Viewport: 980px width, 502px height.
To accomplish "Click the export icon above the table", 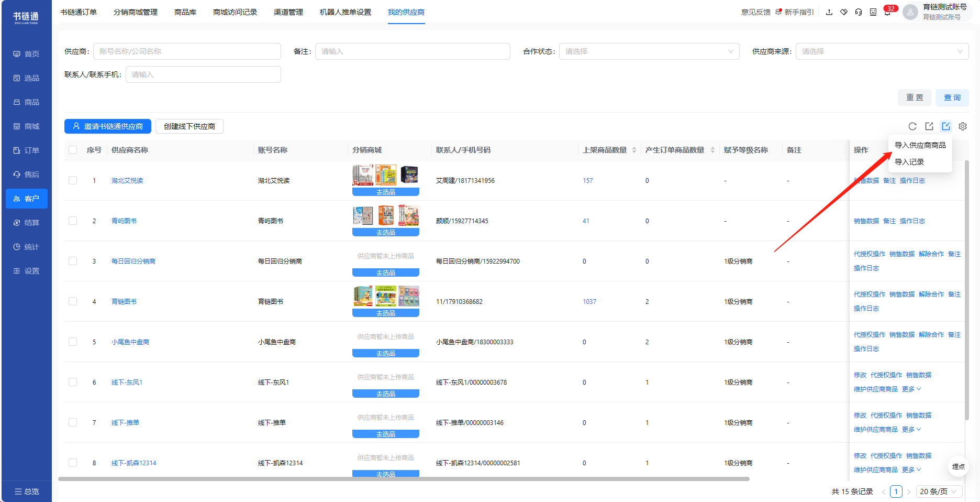I will coord(929,126).
